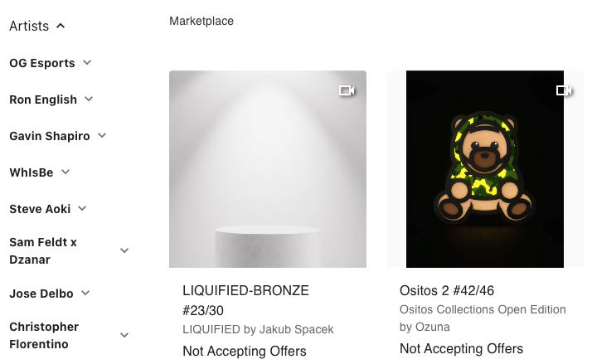This screenshot has height=364, width=592.
Task: Expand the Ron English artist chevron
Action: [x=89, y=99]
